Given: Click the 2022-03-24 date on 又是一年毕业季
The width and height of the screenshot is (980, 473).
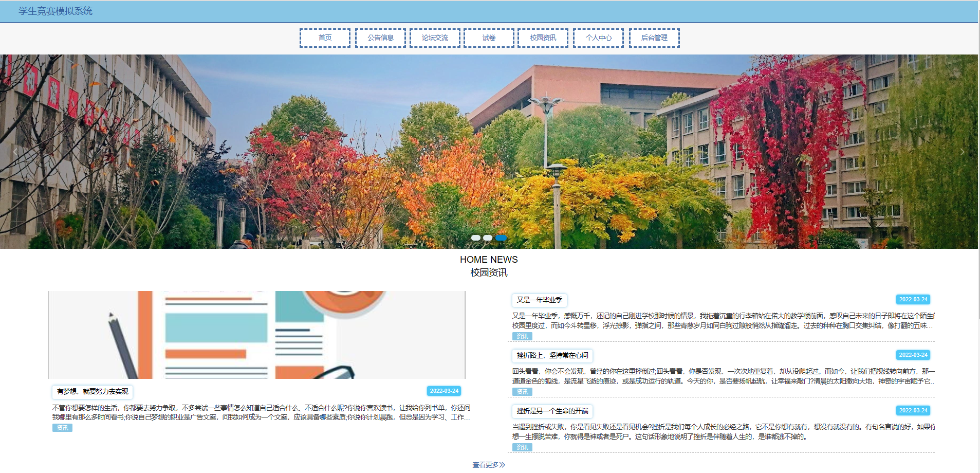Looking at the screenshot, I should [914, 299].
